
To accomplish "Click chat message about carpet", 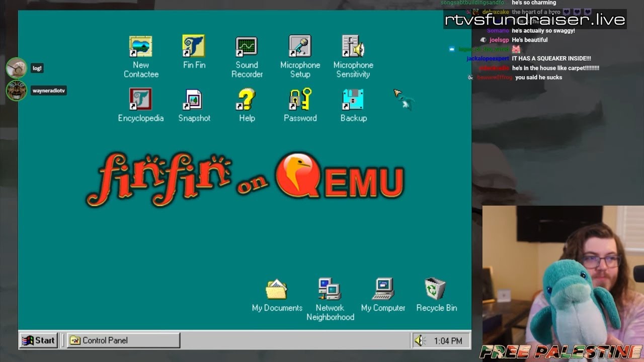I will (555, 68).
